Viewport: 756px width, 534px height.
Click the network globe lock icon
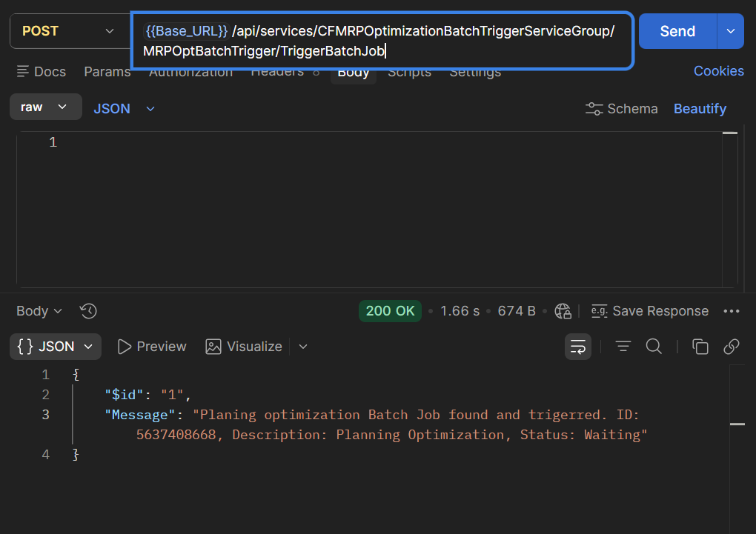pyautogui.click(x=563, y=311)
